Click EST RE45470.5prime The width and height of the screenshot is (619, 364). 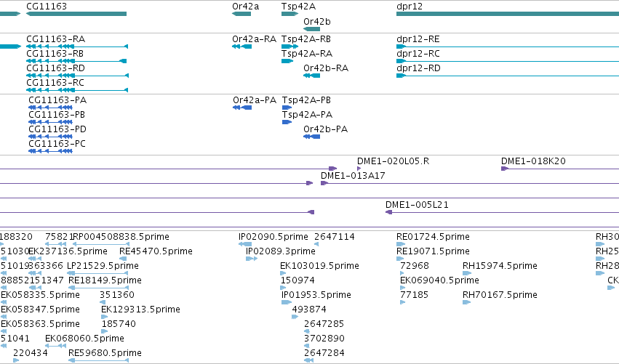(156, 251)
